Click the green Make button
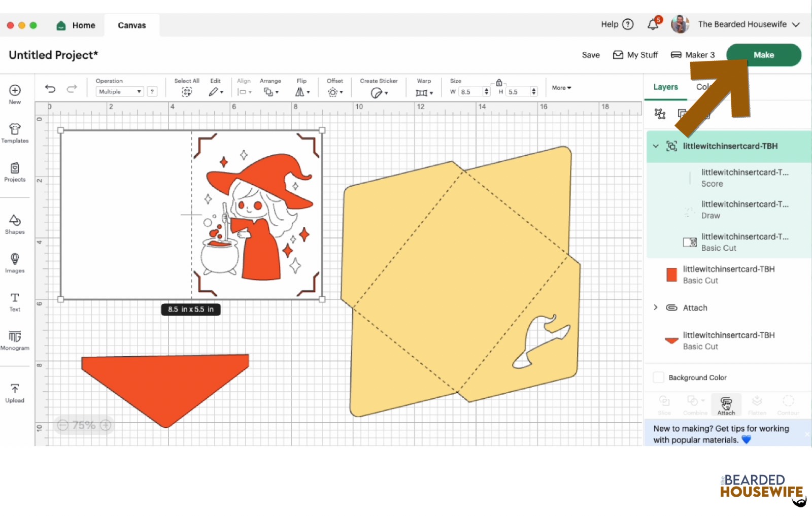Image resolution: width=812 pixels, height=516 pixels. click(764, 55)
